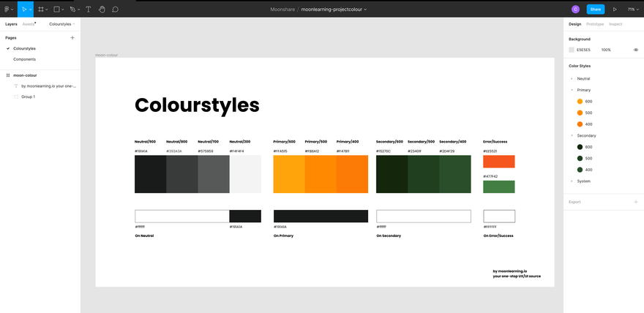This screenshot has width=644, height=313.
Task: Open the Figma main menu
Action: [7, 9]
